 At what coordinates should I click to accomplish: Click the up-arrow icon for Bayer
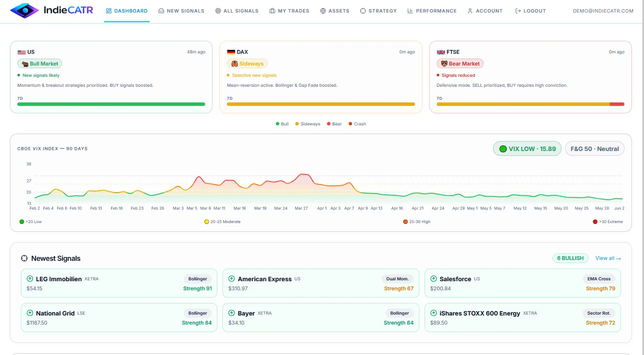[x=232, y=313]
